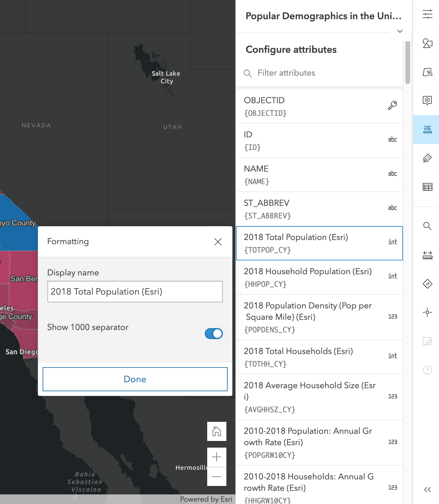Close the Formatting dialog

[x=218, y=242]
